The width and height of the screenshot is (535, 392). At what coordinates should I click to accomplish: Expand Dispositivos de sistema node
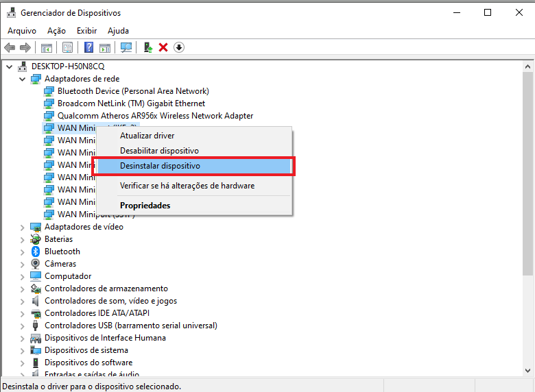tap(23, 351)
